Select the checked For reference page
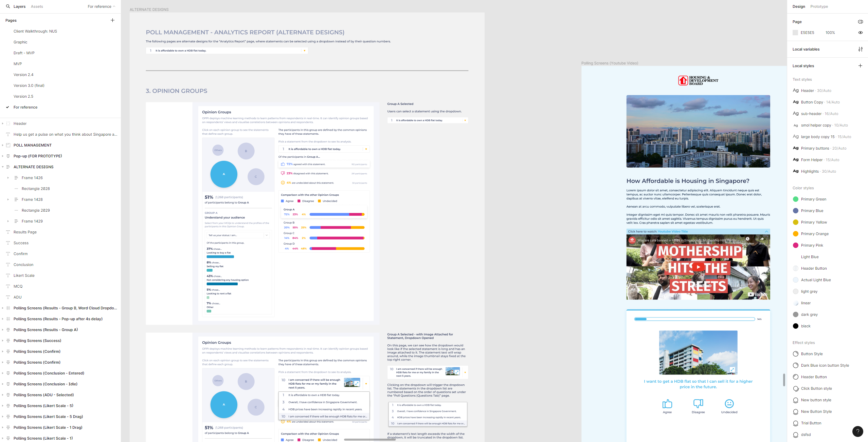This screenshot has width=868, height=442. click(x=25, y=107)
